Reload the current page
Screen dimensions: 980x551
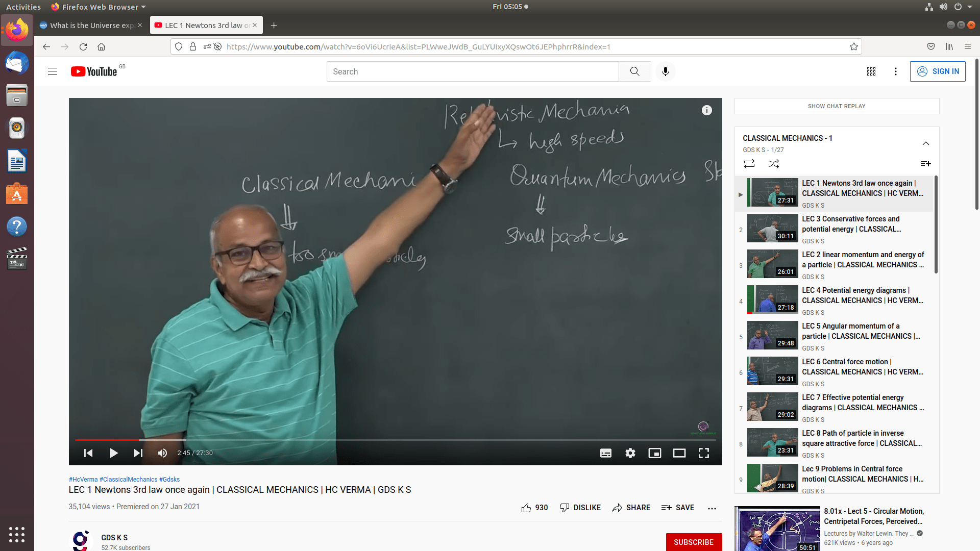pyautogui.click(x=83, y=47)
